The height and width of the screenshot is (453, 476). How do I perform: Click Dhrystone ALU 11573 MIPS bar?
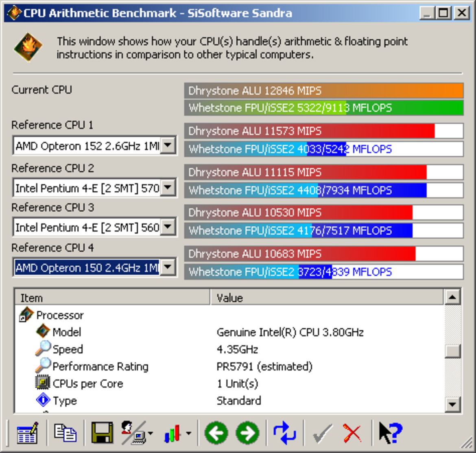tap(323, 131)
